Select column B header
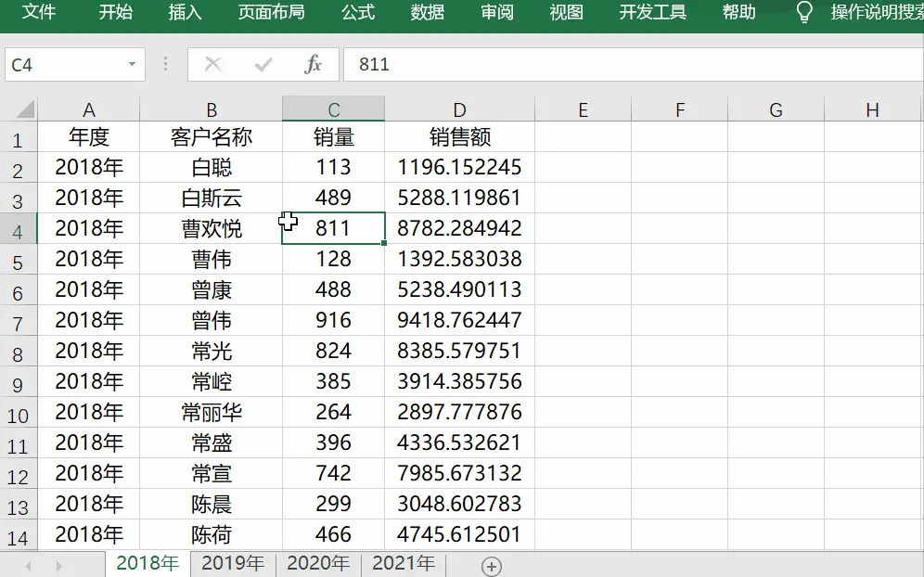The width and height of the screenshot is (924, 577). pyautogui.click(x=212, y=109)
